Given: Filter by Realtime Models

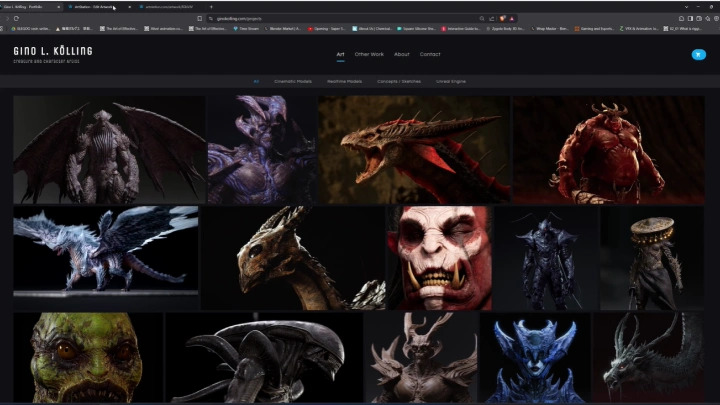Looking at the screenshot, I should [x=344, y=81].
